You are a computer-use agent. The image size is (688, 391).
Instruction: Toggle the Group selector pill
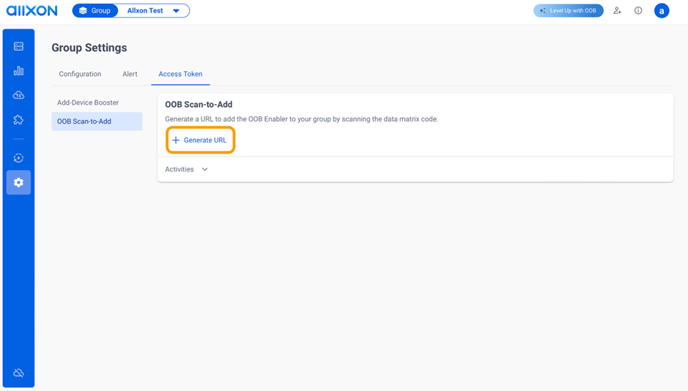(x=95, y=11)
